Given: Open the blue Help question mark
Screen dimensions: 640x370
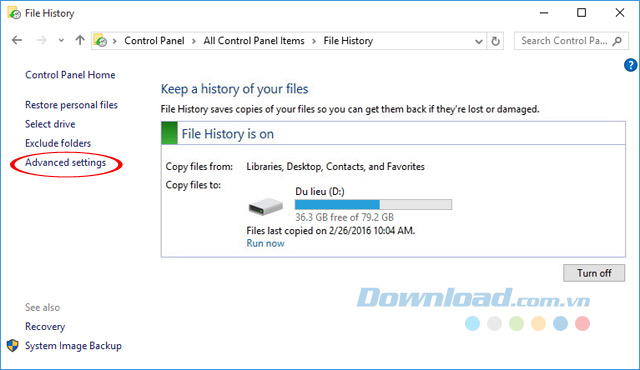Looking at the screenshot, I should [631, 65].
